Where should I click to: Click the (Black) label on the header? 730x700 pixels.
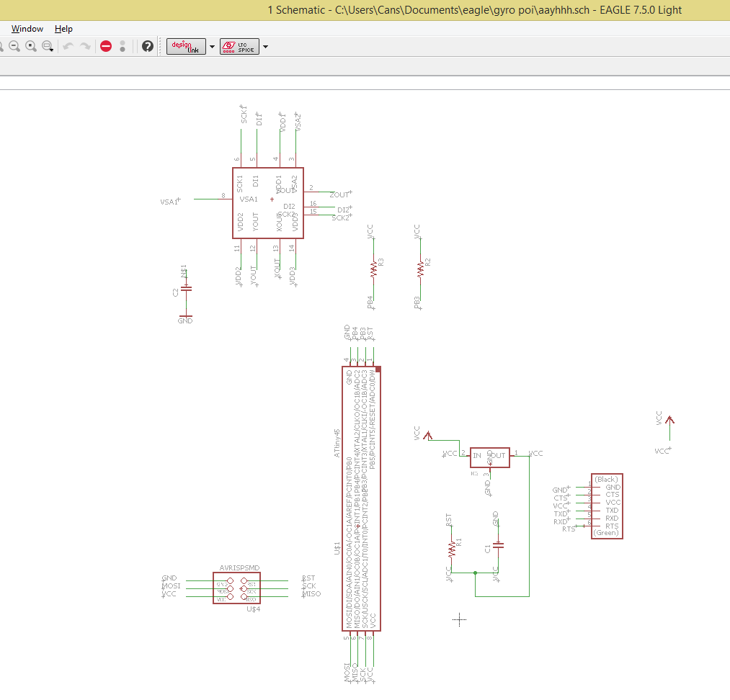(606, 479)
